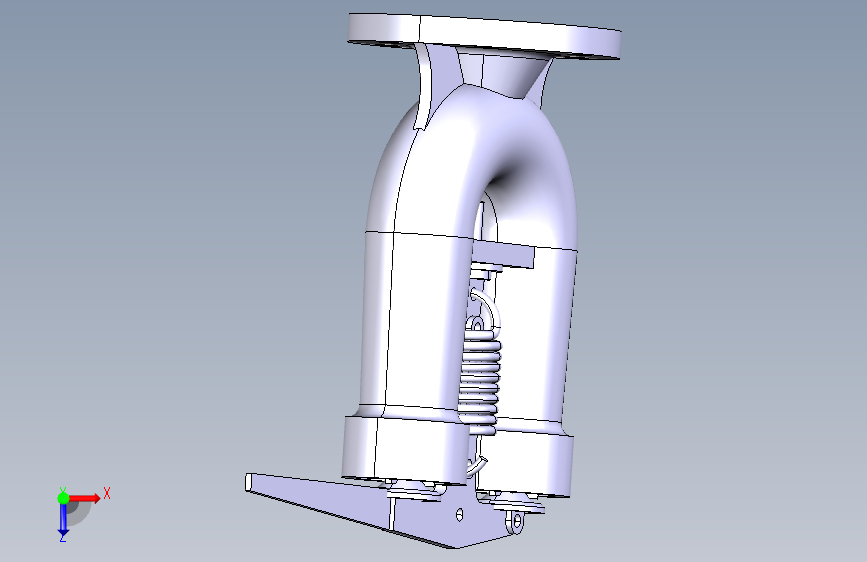Select the hinge eyelet at the flapper's end
This screenshot has height=562, width=867.
(x=515, y=522)
